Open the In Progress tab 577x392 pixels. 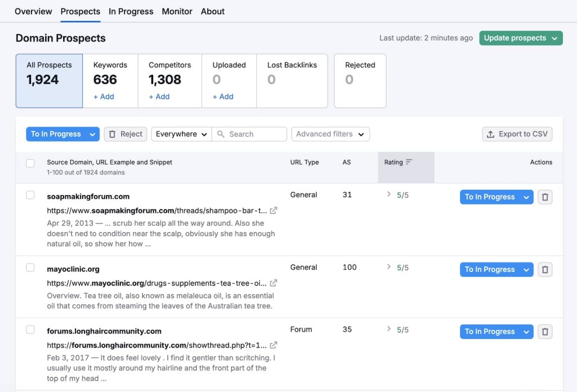pyautogui.click(x=131, y=11)
